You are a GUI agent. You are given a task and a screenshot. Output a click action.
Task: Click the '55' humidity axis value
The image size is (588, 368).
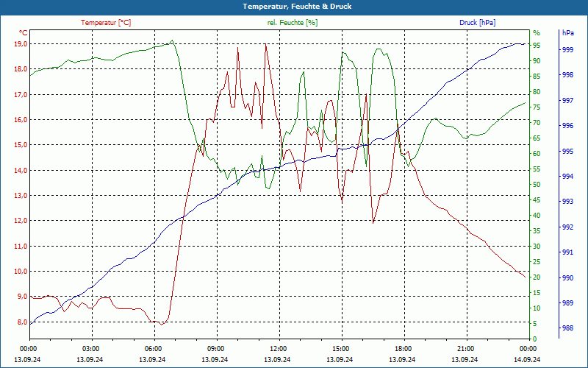click(537, 169)
